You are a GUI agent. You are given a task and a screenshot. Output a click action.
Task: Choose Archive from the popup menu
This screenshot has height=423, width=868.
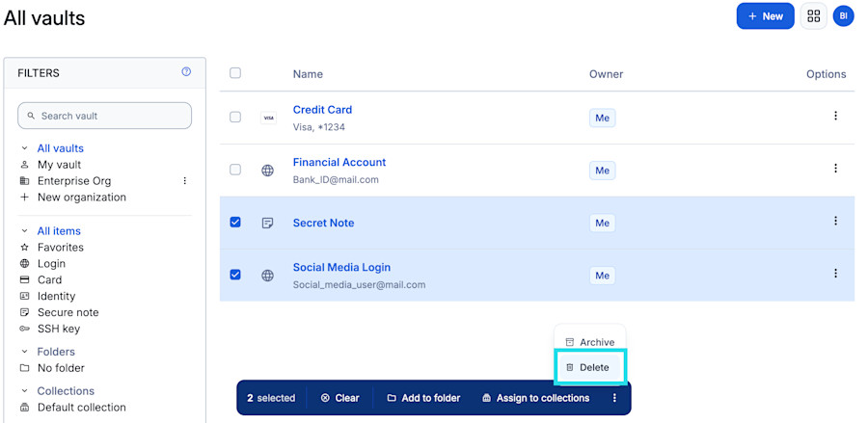point(590,342)
